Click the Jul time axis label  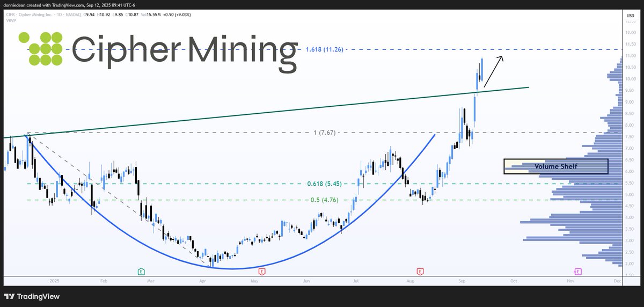coord(356,280)
